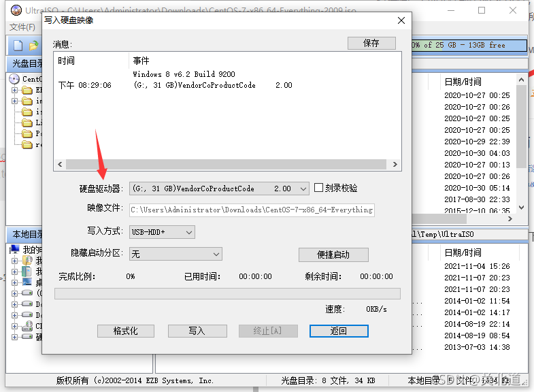This screenshot has width=534, height=392.
Task: Click the 写入 button
Action: (197, 331)
